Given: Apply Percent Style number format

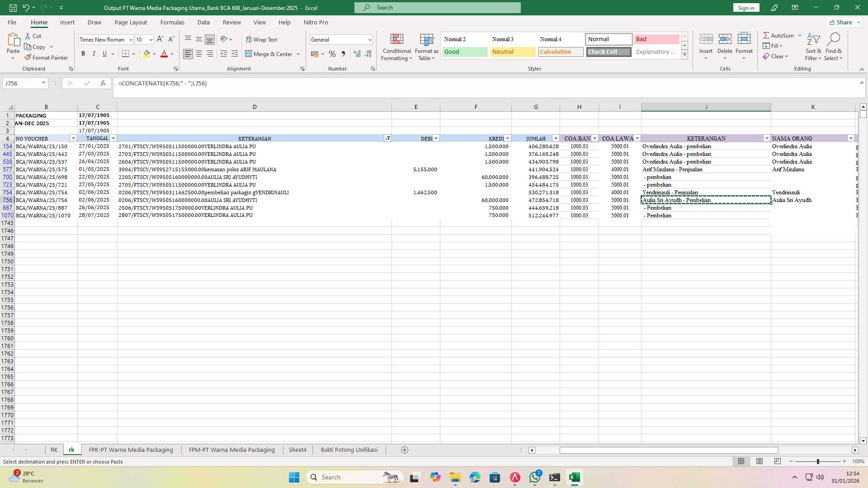Looking at the screenshot, I should pos(332,54).
